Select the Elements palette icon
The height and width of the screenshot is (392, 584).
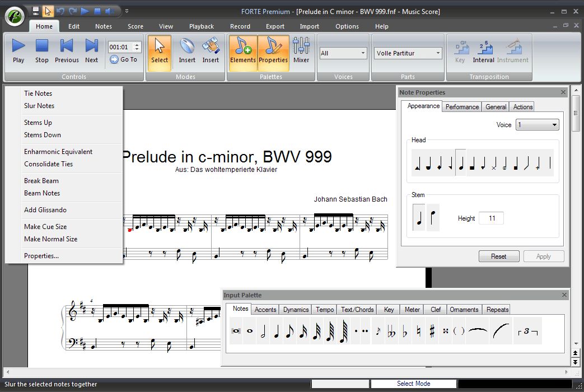(242, 52)
